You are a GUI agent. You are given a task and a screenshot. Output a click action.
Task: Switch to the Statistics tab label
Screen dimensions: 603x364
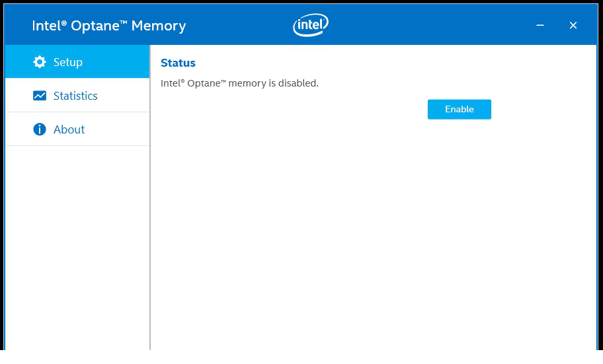(x=75, y=96)
